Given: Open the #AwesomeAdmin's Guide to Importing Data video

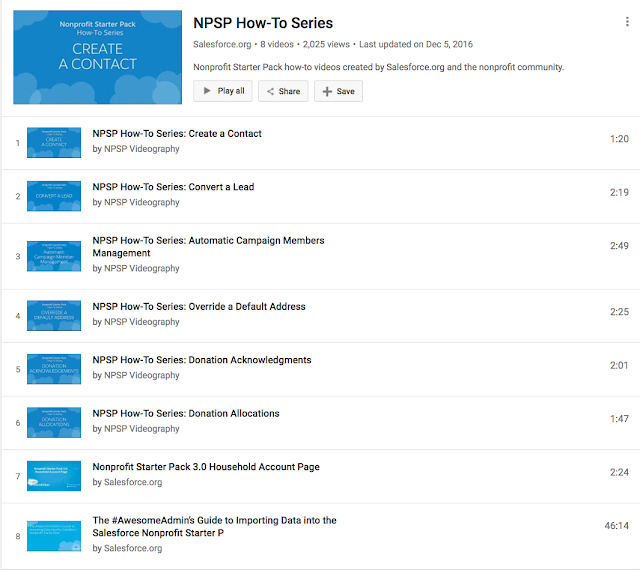Looking at the screenshot, I should 214,527.
